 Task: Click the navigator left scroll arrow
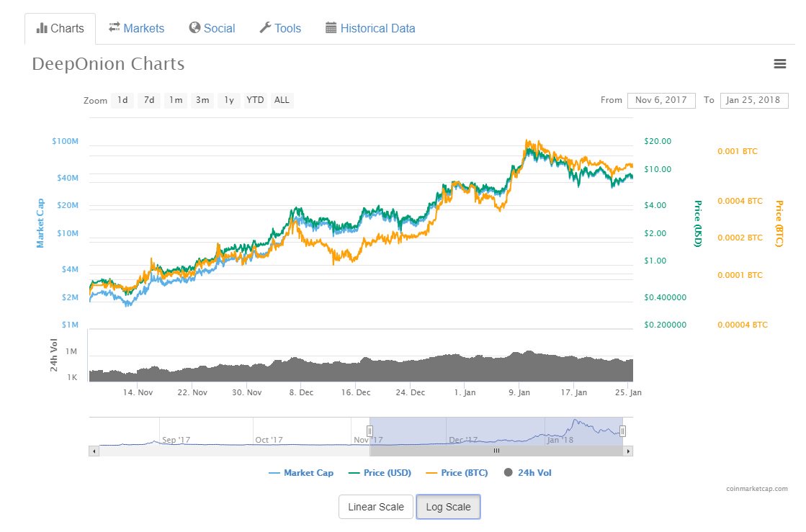click(94, 451)
